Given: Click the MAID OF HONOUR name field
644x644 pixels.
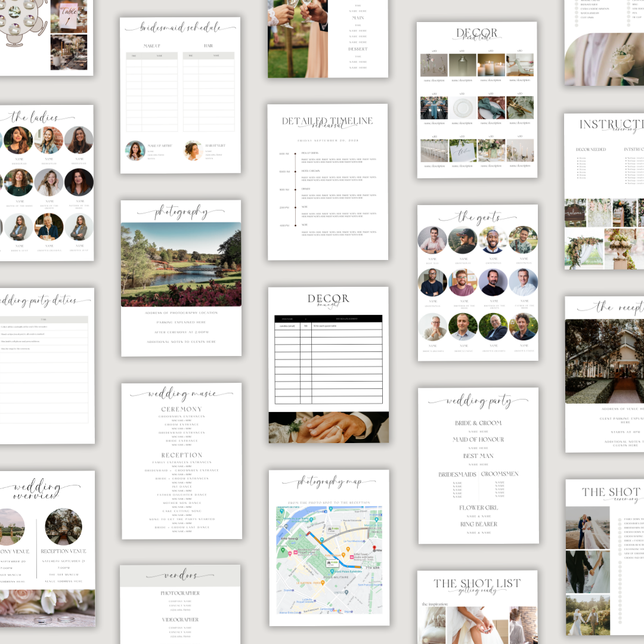Looking at the screenshot, I should [x=477, y=447].
